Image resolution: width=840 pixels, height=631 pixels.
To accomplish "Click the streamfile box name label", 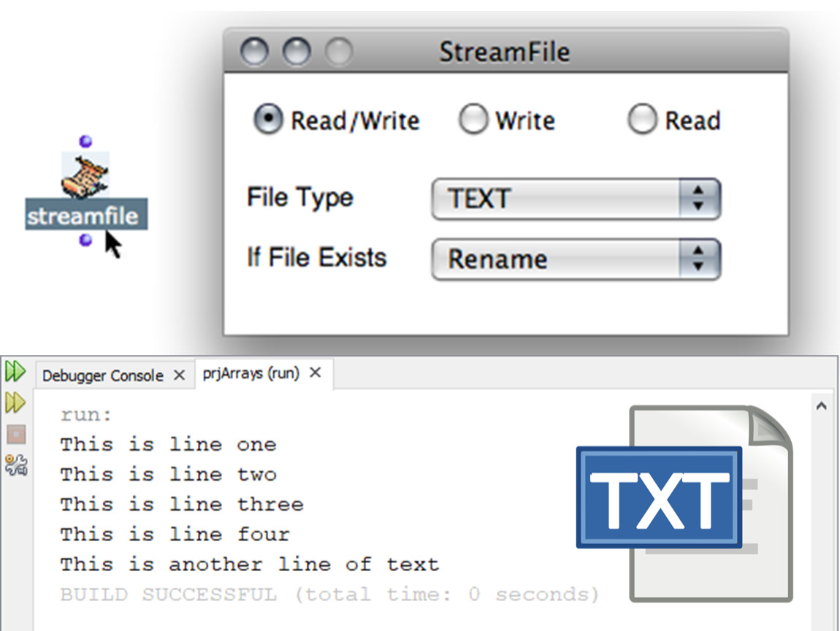I will tap(82, 216).
